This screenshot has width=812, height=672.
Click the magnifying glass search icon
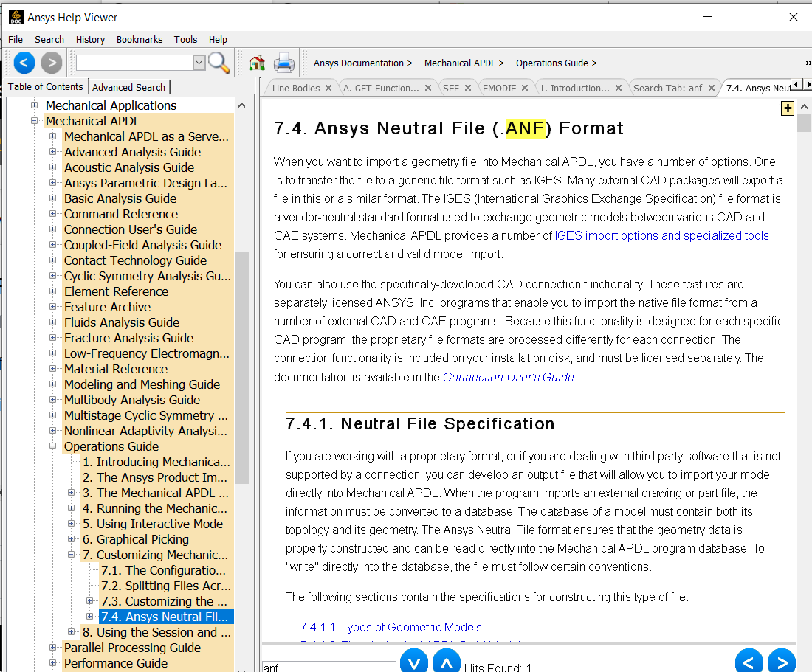click(219, 63)
